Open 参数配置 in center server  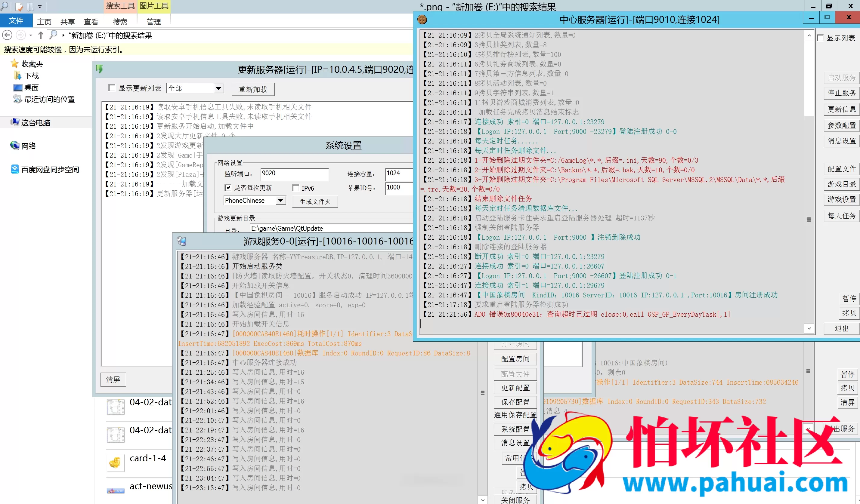pos(842,125)
